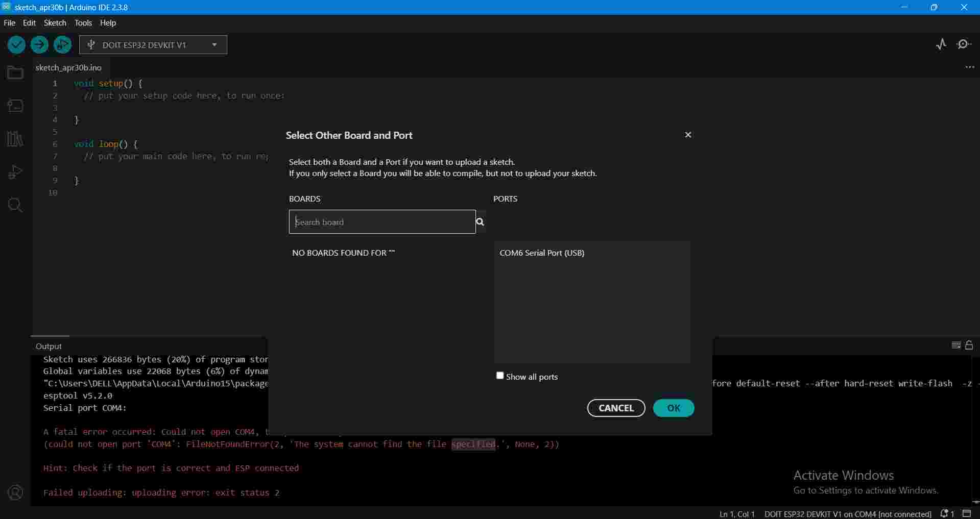Open the Library Manager sidebar icon
980x519 pixels.
point(15,139)
